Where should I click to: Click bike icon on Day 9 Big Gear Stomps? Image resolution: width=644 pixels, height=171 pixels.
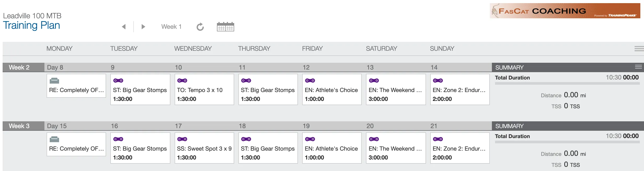(x=118, y=81)
